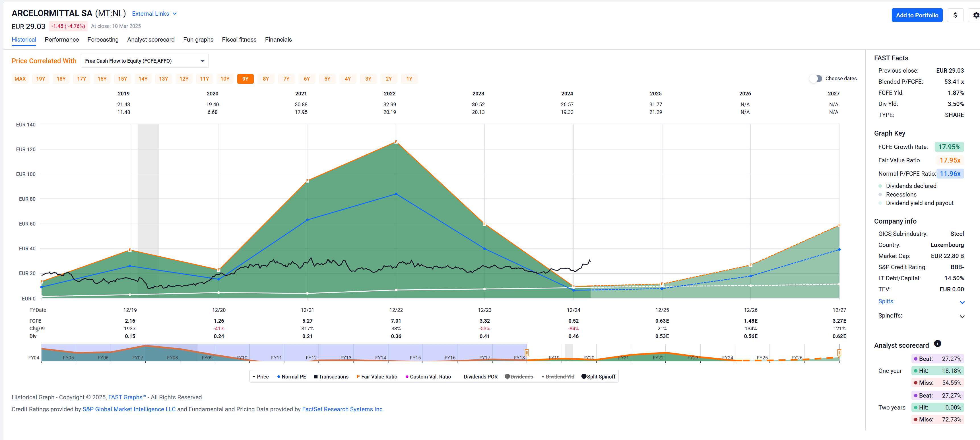Expand the Splits section chevron
This screenshot has height=440, width=980.
[962, 302]
